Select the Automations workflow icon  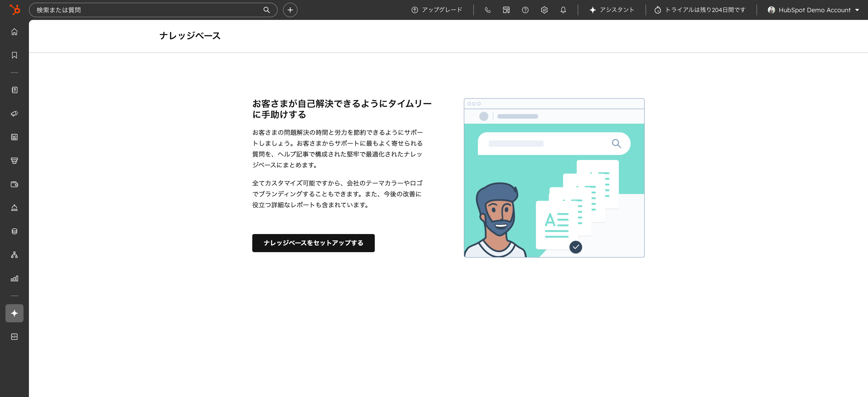click(x=14, y=255)
